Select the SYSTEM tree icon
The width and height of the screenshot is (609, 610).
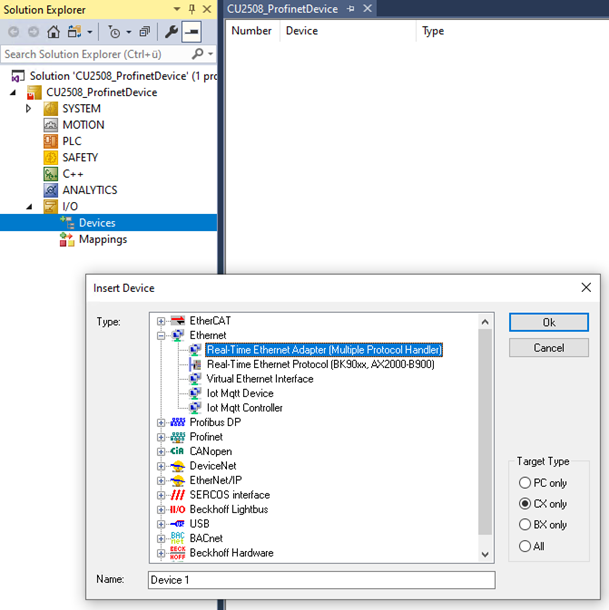(51, 109)
